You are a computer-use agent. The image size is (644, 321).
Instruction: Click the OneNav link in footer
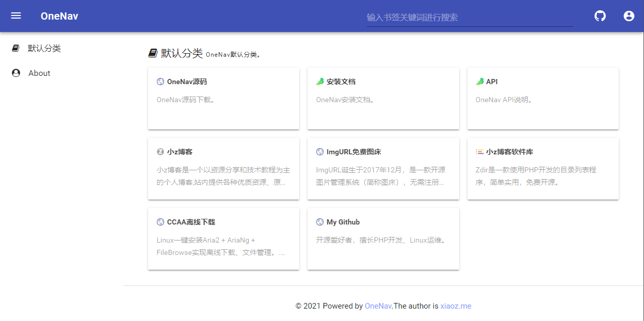(378, 306)
